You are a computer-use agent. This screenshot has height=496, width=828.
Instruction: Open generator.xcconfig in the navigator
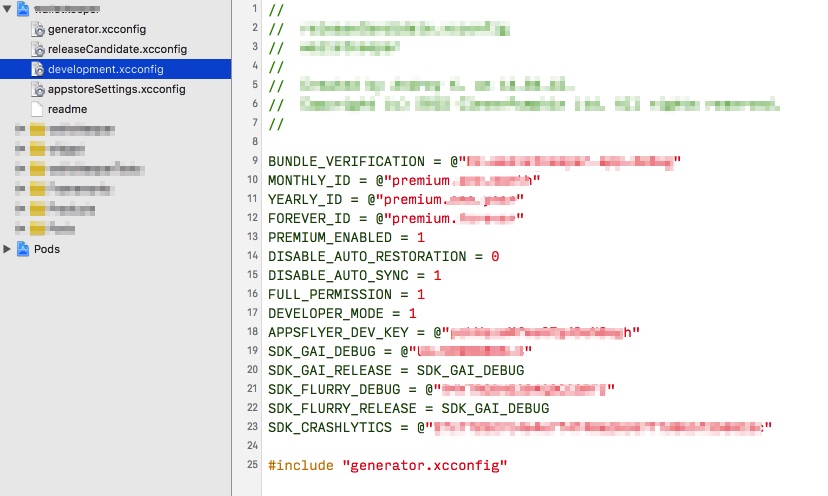(97, 29)
